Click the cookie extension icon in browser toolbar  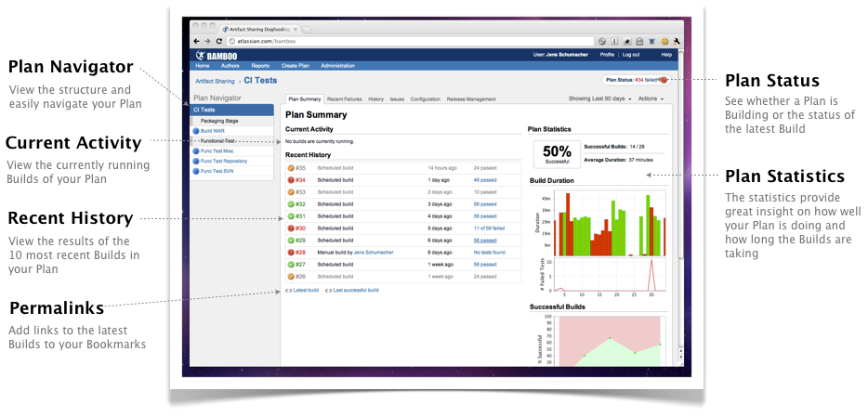coord(664,41)
